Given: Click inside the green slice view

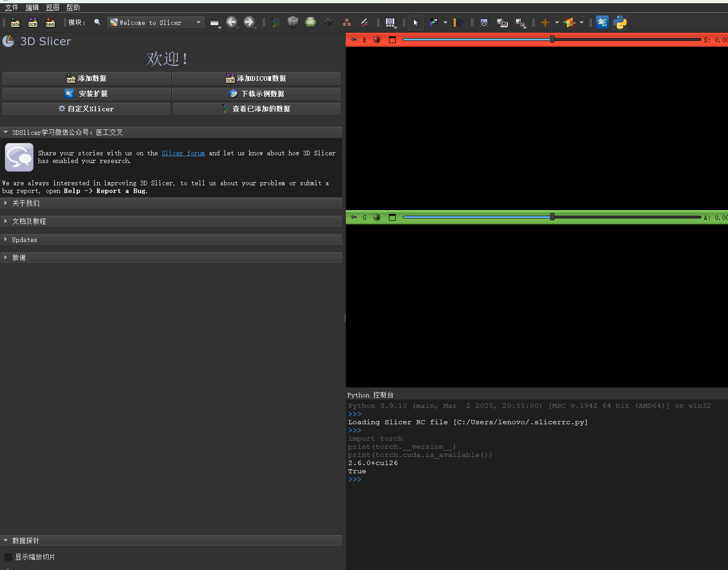Looking at the screenshot, I should coord(537,306).
